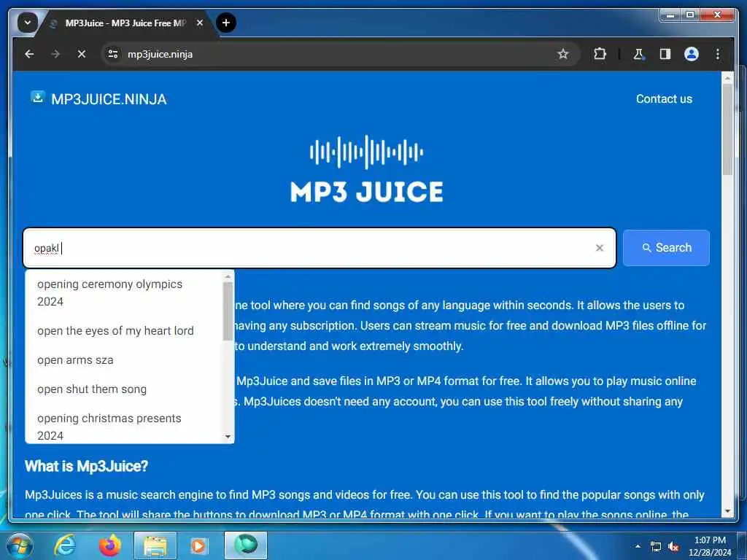Stop page loading with X button

point(82,54)
